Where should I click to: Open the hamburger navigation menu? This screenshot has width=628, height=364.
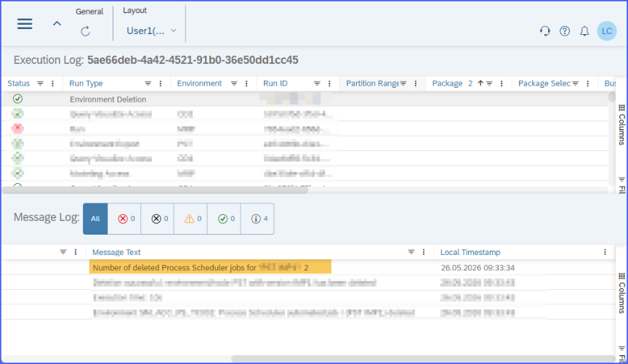(25, 24)
